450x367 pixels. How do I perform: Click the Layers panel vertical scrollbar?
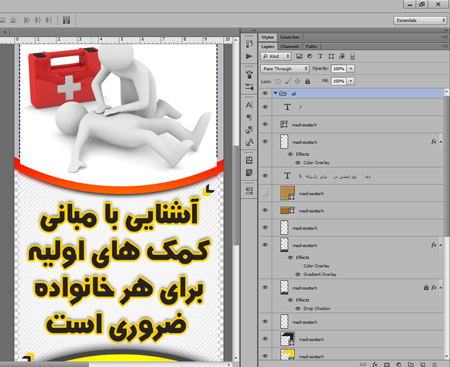(447, 166)
